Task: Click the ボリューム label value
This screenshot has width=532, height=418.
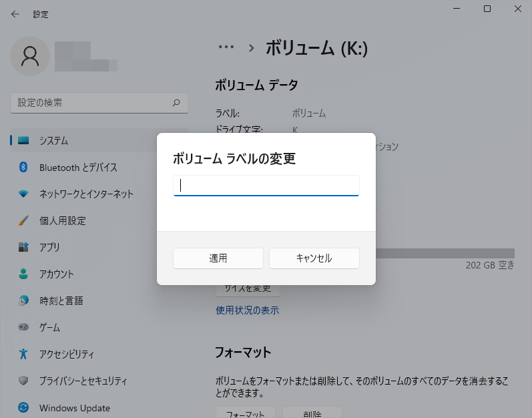Action: 309,114
